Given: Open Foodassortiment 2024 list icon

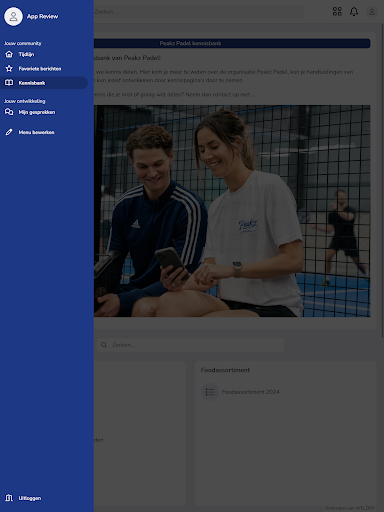Looking at the screenshot, I should tap(210, 392).
